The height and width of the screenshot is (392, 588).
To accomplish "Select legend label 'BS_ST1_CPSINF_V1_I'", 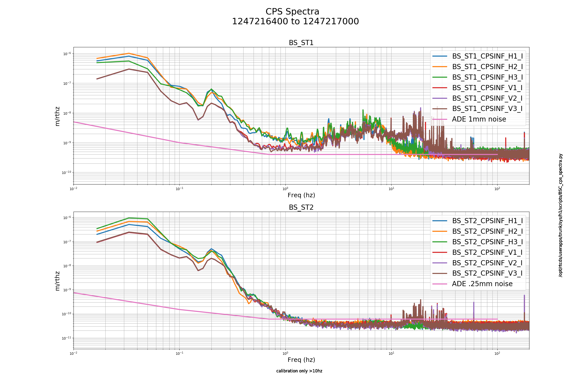I will pyautogui.click(x=487, y=88).
